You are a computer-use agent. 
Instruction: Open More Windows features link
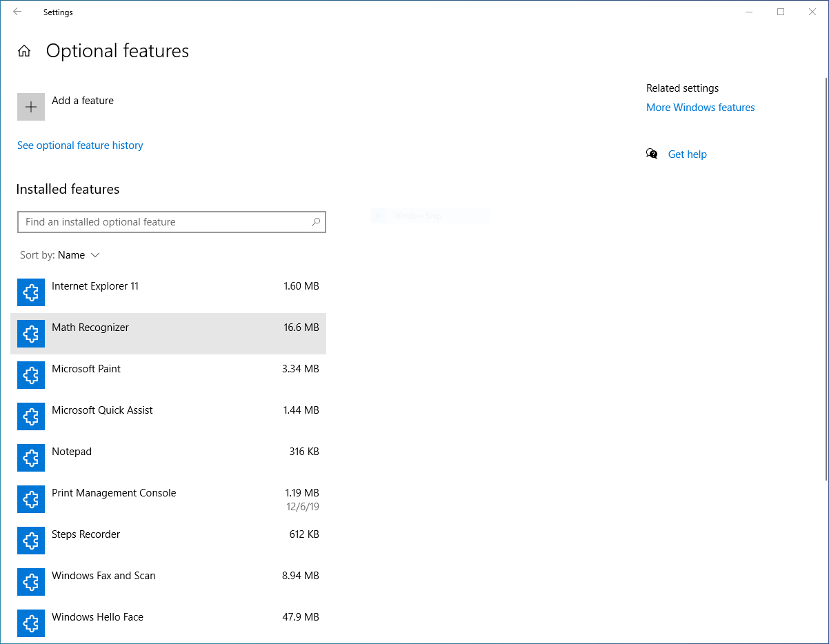(x=700, y=108)
